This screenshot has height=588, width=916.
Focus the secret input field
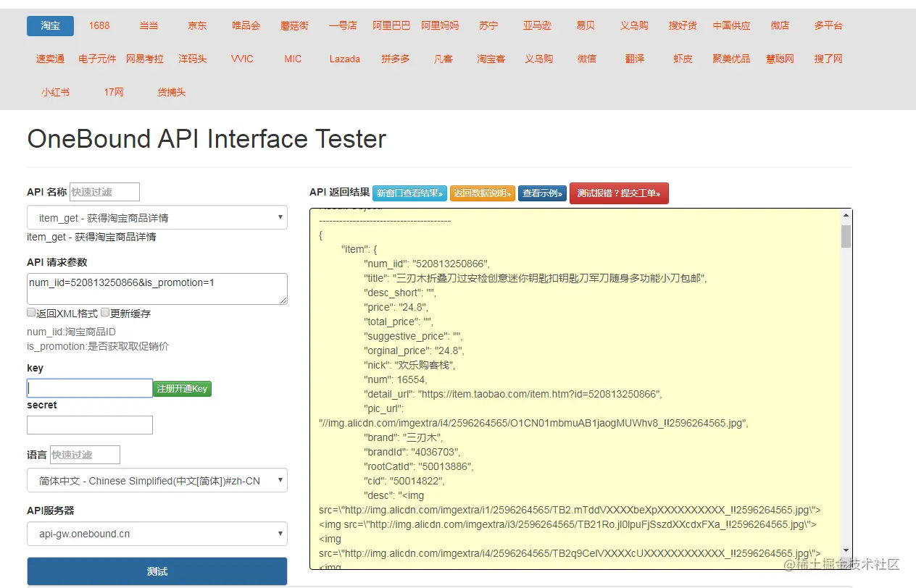click(x=90, y=425)
